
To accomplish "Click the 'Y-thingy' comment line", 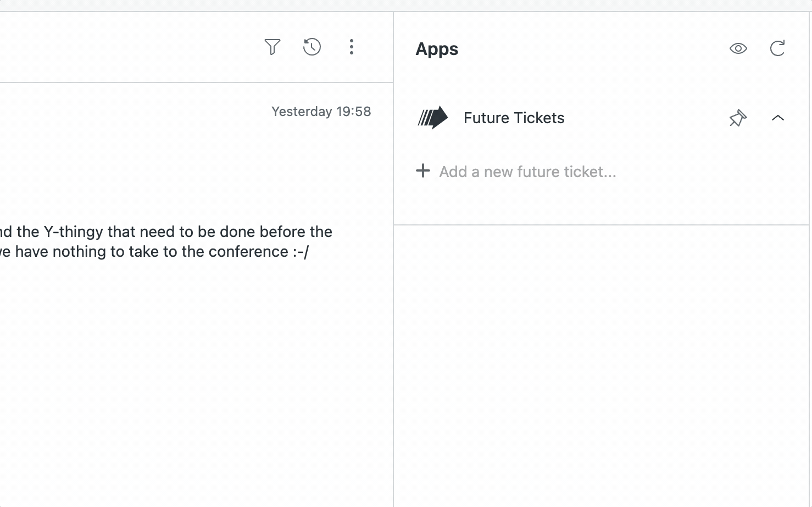I will (165, 232).
